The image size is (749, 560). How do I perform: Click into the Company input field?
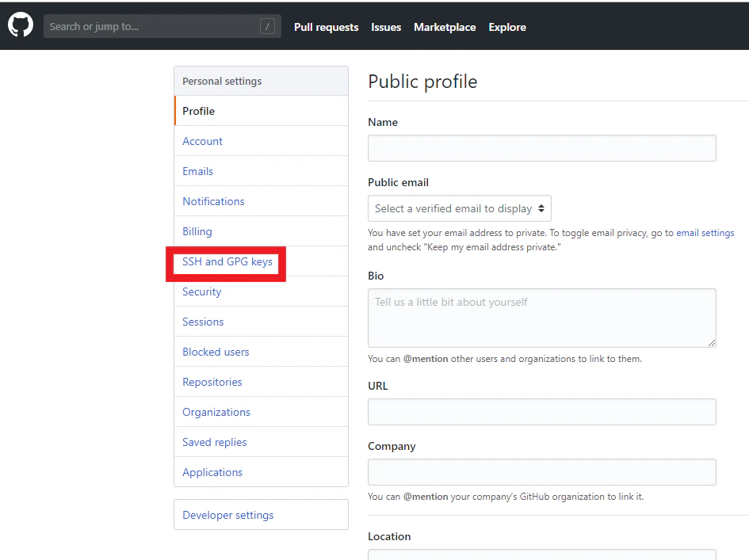point(541,471)
